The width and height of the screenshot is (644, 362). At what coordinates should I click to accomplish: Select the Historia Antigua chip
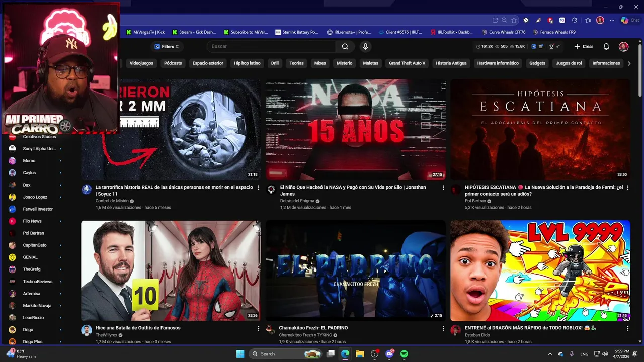pyautogui.click(x=451, y=63)
